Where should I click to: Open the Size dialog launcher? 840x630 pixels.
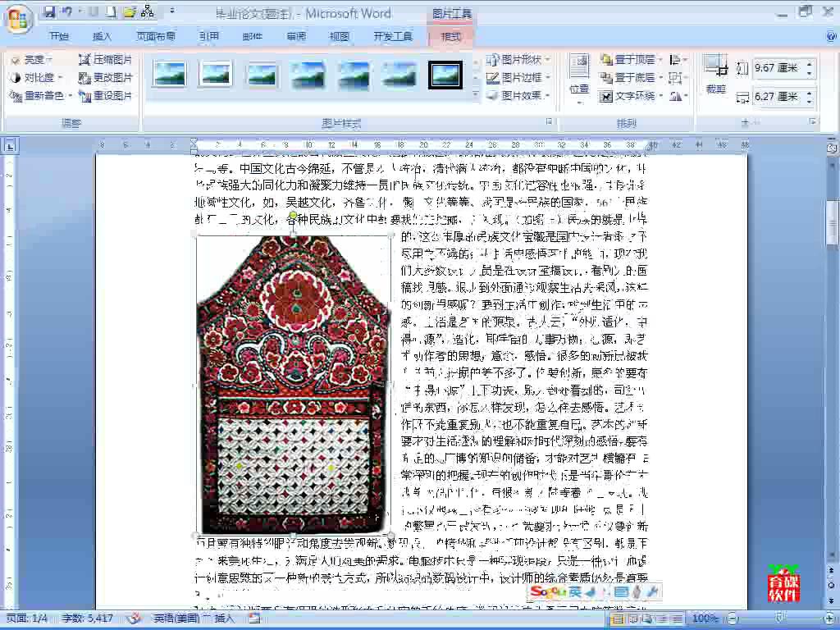point(813,122)
